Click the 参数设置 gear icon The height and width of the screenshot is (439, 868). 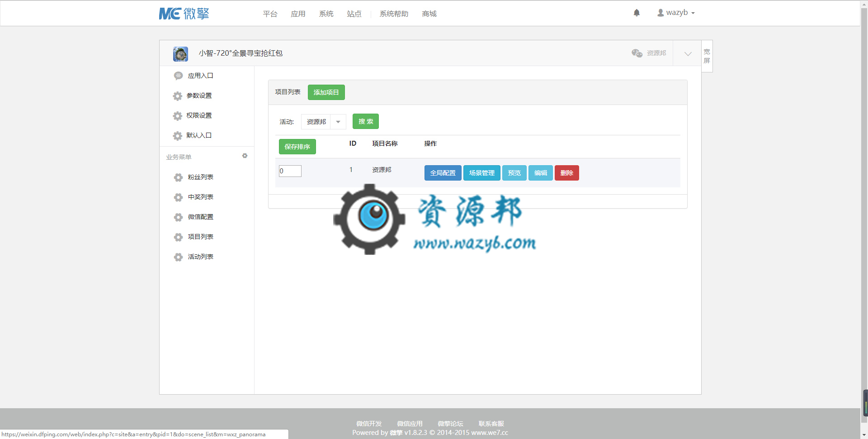click(178, 96)
